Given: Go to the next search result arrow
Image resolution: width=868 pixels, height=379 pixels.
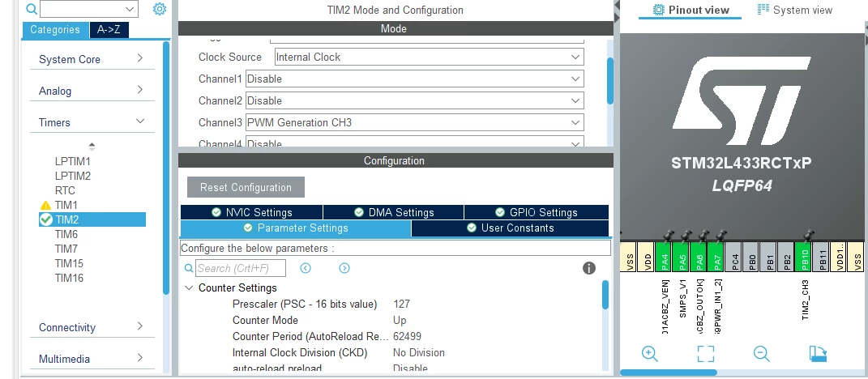Looking at the screenshot, I should 344,268.
